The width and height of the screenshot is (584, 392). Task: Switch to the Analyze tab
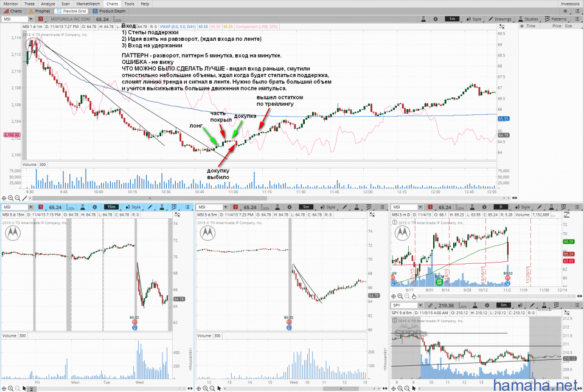tap(48, 4)
